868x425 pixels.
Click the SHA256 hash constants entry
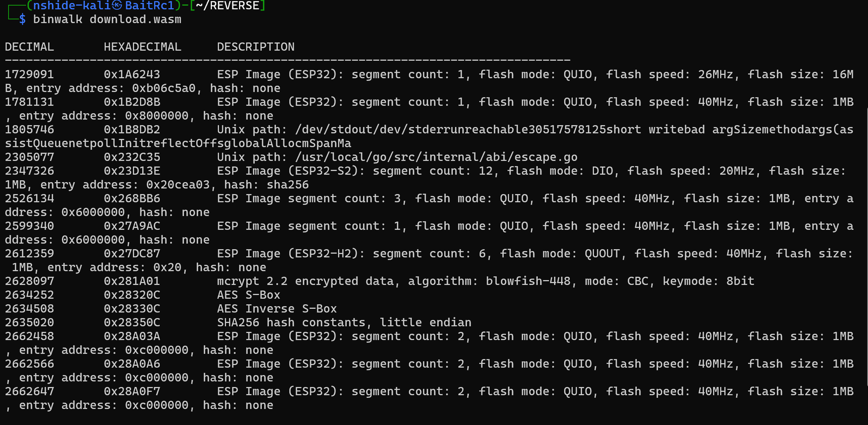[x=344, y=323]
